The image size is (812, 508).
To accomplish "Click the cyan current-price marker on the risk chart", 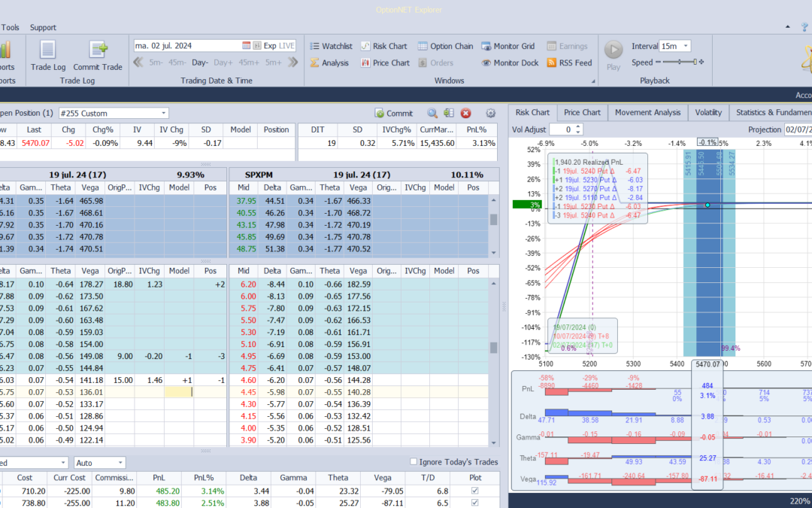I will tap(707, 205).
